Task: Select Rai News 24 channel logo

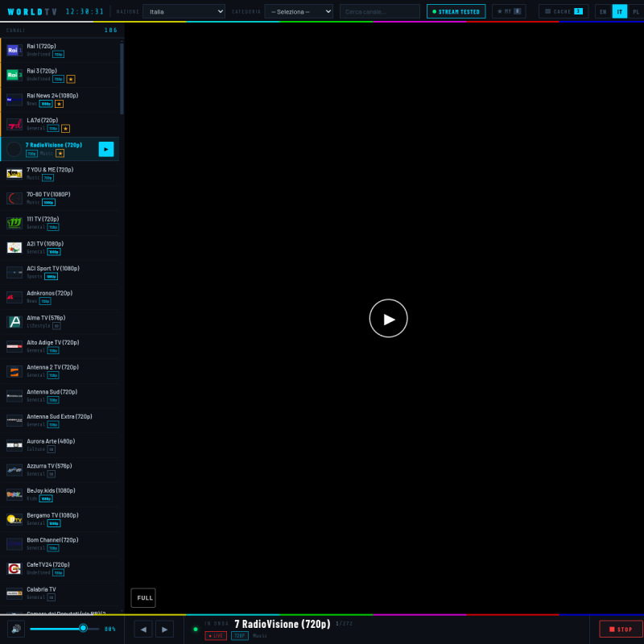Action: (14, 99)
